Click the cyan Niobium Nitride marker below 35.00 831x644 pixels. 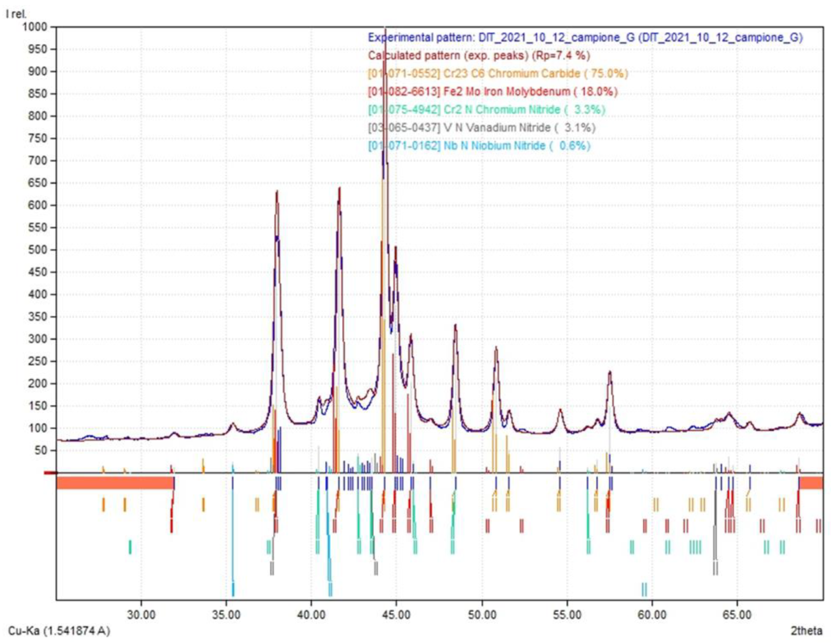(233, 589)
